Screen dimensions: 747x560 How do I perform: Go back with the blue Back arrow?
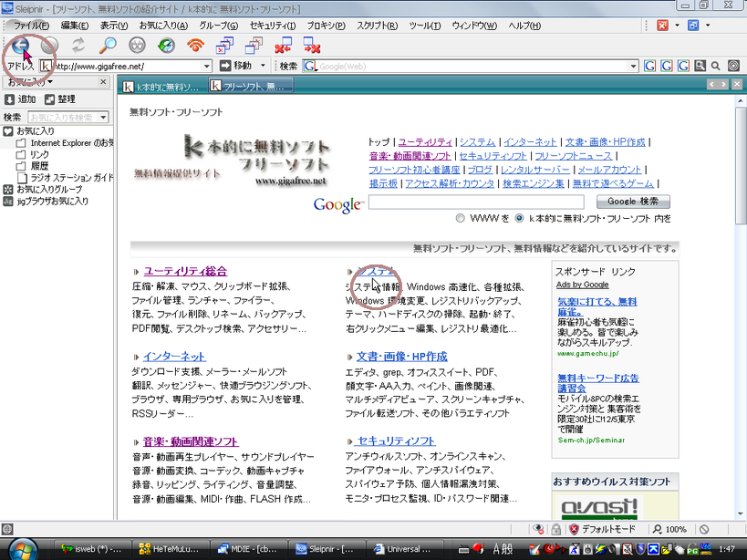[20, 46]
